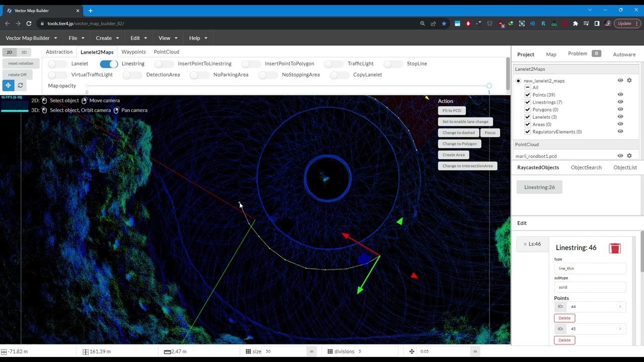644x362 pixels.
Task: Check the All checkbox
Action: 528,87
